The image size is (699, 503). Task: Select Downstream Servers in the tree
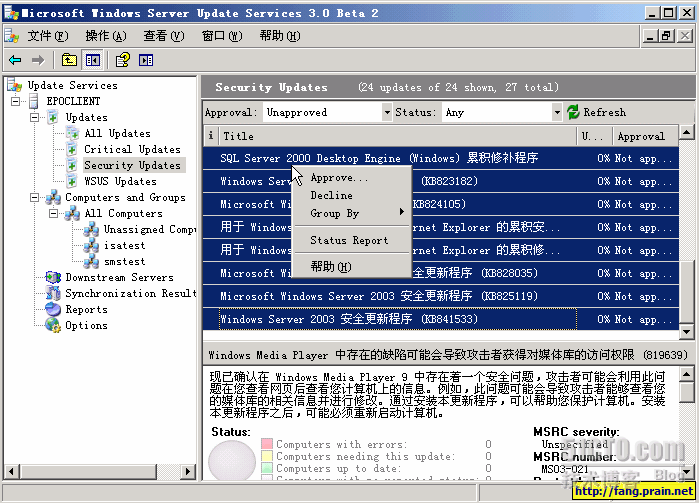(119, 277)
